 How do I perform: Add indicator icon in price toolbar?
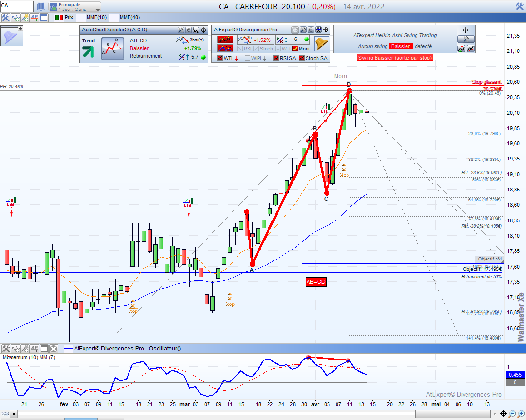click(15, 18)
